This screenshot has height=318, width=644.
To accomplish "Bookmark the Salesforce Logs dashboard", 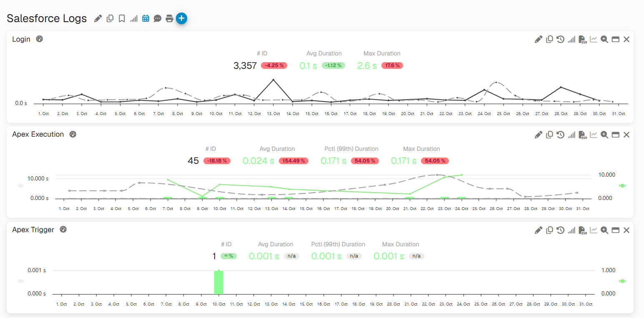I will coord(122,18).
